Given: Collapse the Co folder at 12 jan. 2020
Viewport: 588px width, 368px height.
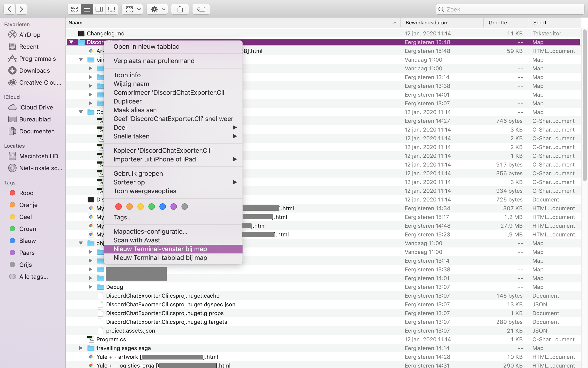Looking at the screenshot, I should (81, 112).
